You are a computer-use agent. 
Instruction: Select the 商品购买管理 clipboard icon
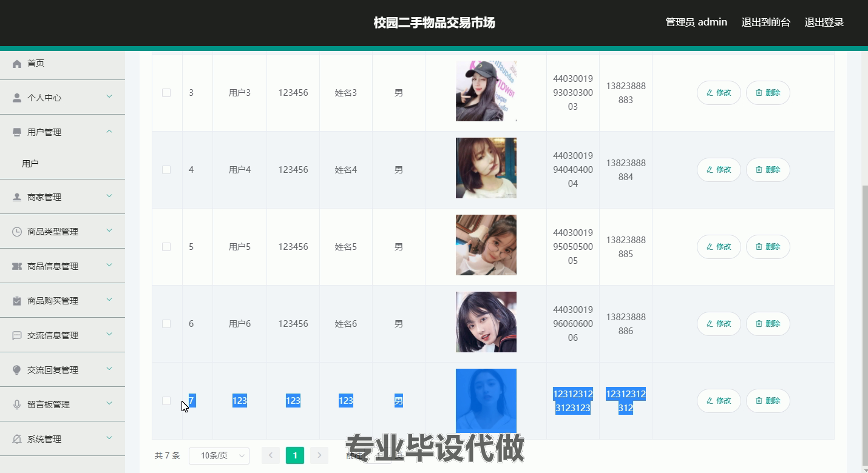point(17,301)
